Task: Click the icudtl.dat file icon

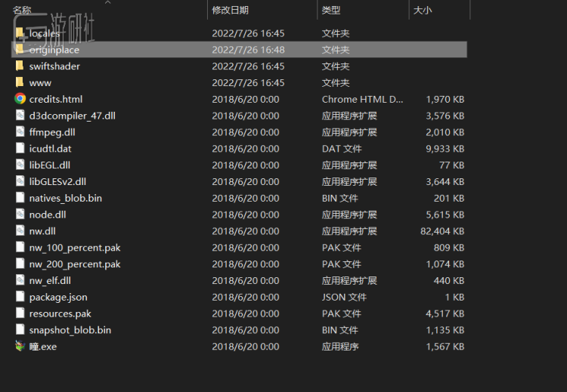Action: 20,149
